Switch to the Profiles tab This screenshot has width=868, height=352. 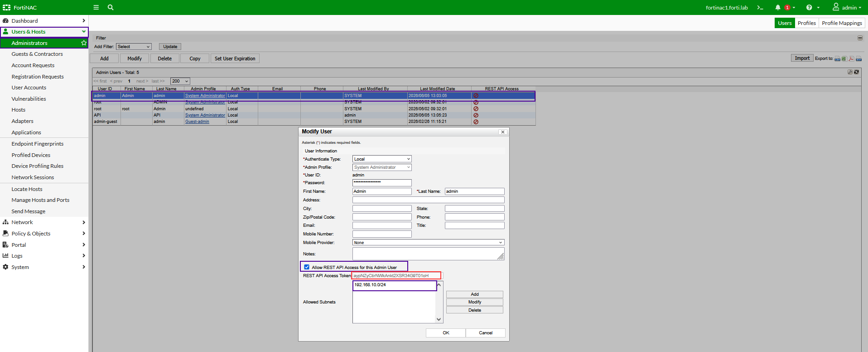pyautogui.click(x=806, y=23)
